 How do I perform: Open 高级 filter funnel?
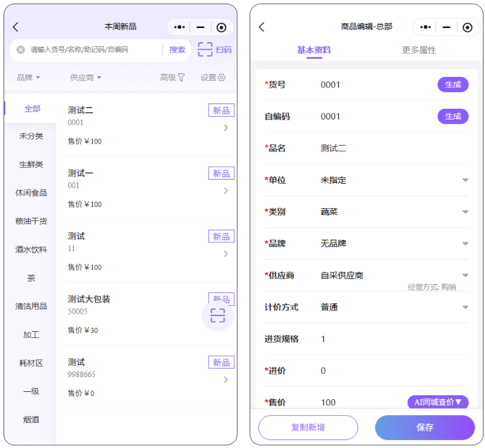pos(173,77)
